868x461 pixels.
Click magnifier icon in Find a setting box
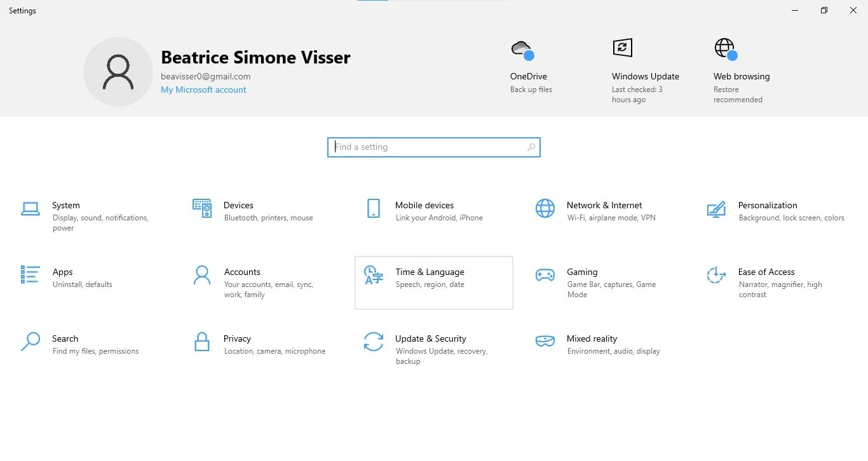click(x=531, y=147)
